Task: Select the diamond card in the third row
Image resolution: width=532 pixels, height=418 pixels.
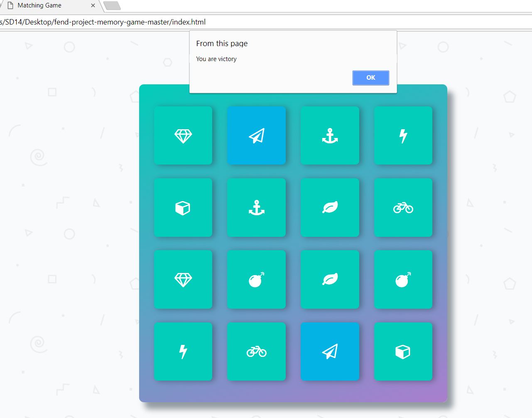Action: pyautogui.click(x=183, y=279)
